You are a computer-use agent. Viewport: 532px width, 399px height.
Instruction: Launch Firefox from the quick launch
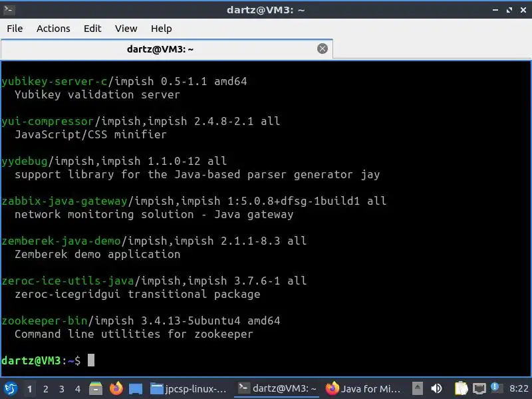pos(116,388)
